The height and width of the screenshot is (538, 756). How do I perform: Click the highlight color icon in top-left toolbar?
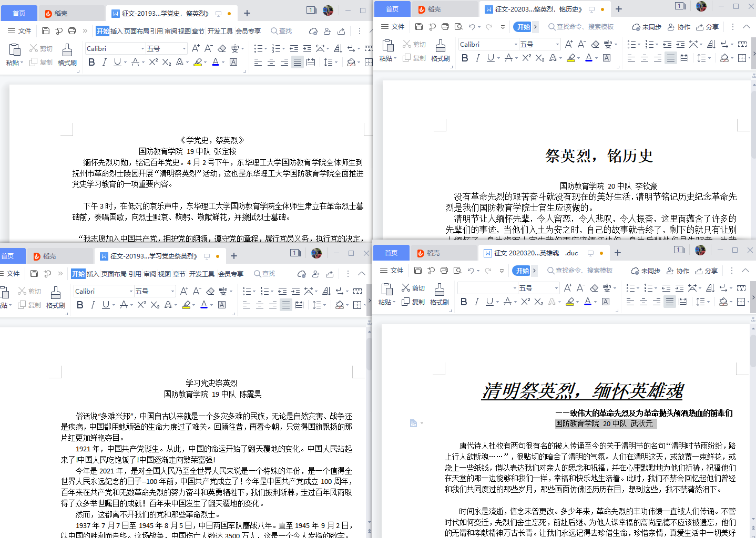click(199, 62)
